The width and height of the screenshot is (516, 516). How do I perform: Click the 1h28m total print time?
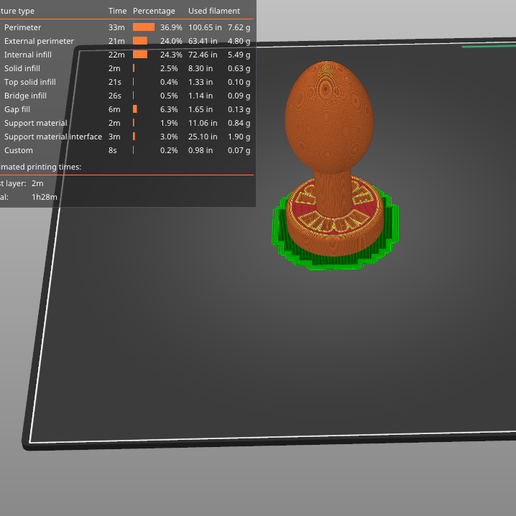pyautogui.click(x=45, y=197)
